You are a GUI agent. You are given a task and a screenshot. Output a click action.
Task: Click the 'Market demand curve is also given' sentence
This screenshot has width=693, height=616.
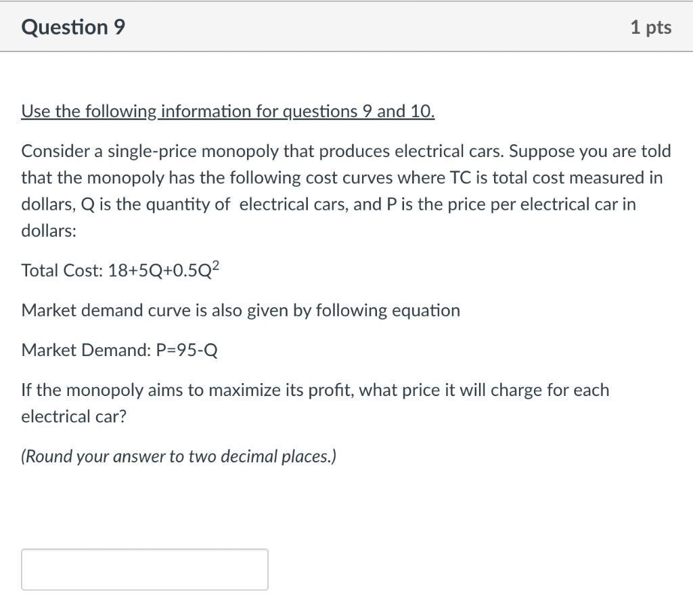pyautogui.click(x=240, y=311)
